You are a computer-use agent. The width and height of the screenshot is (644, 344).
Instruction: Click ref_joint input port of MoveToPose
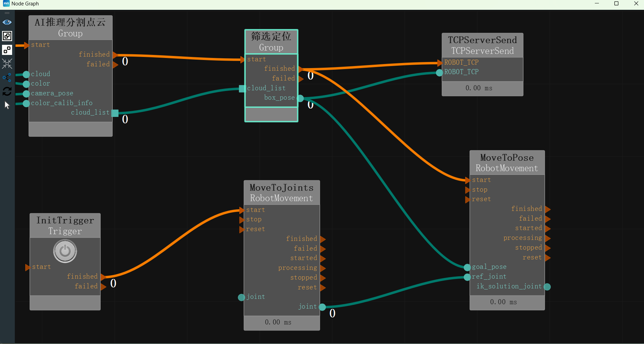467,277
